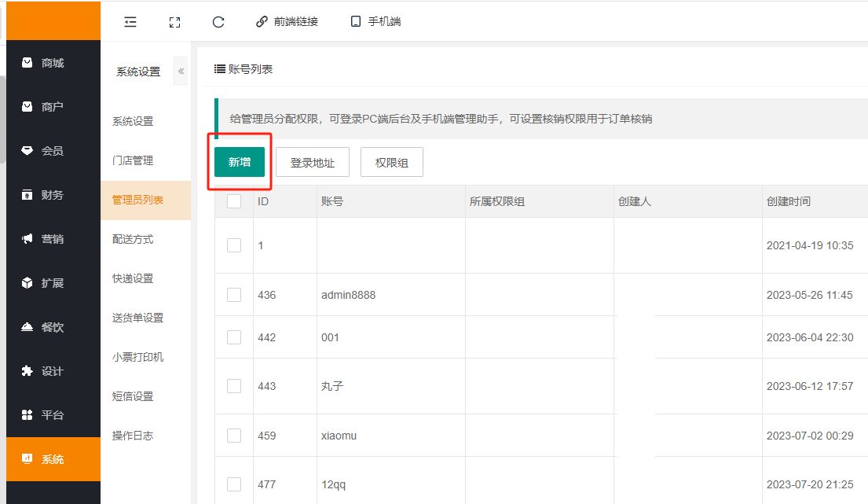868x504 pixels.
Task: Go to the 会员 member section
Action: [x=53, y=151]
